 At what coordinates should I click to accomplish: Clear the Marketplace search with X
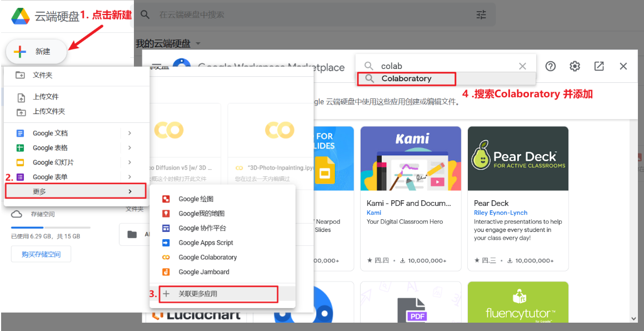(522, 66)
